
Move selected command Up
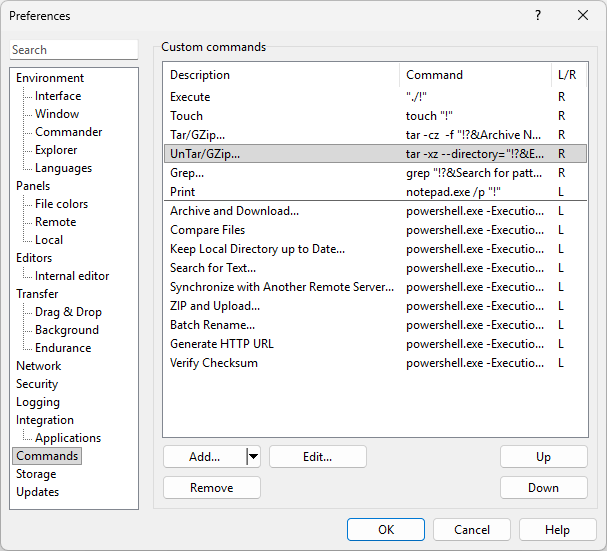[x=543, y=457]
